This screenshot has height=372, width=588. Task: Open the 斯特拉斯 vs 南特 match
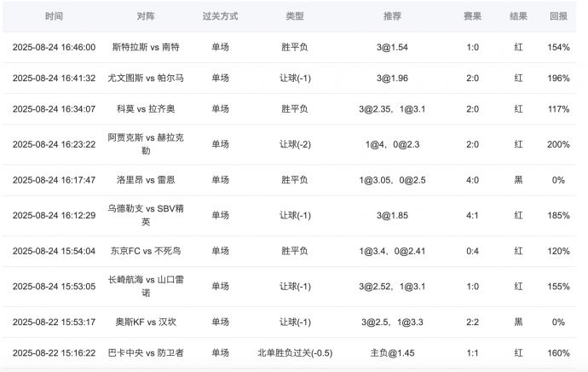[146, 48]
